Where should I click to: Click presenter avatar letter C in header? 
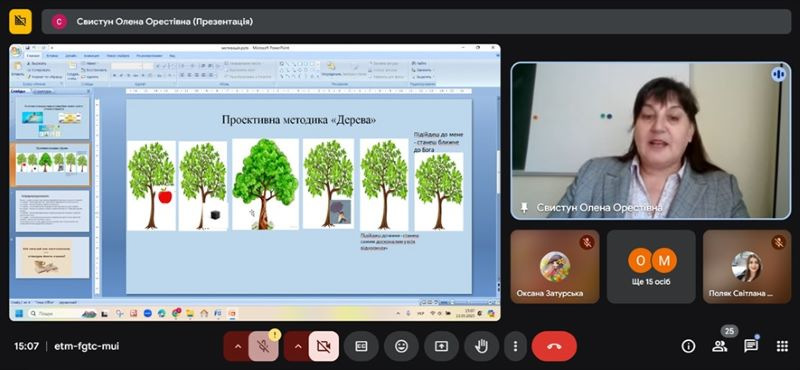point(59,21)
